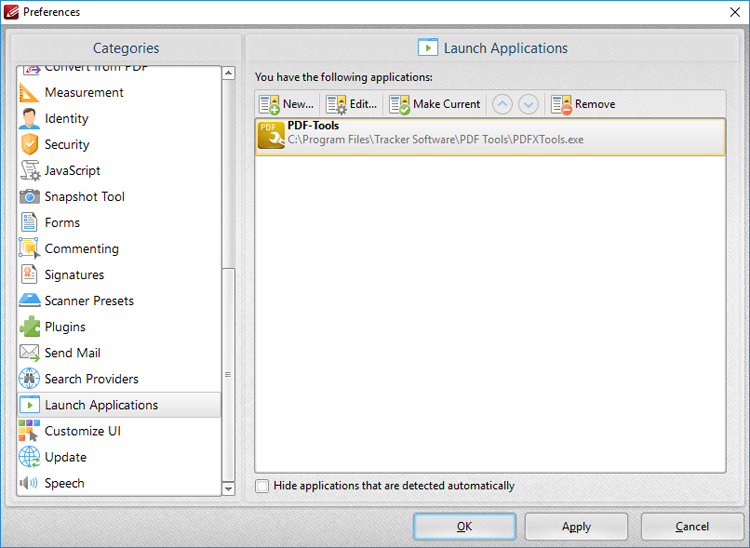
Task: Close the Preferences window
Action: (x=735, y=12)
